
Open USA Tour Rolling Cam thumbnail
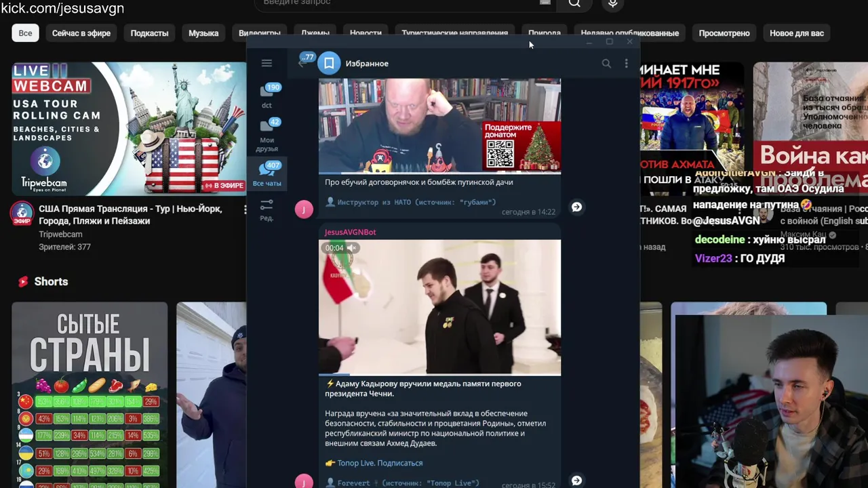point(129,127)
